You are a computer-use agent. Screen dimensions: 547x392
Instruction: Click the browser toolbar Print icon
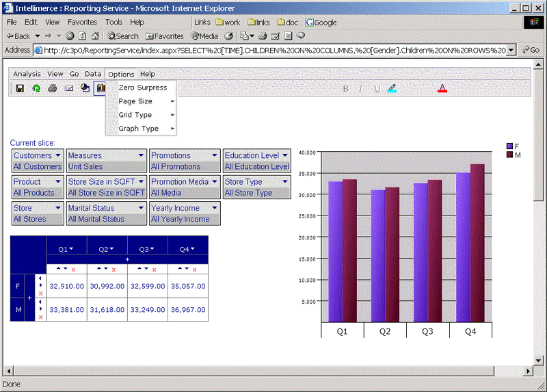[263, 36]
